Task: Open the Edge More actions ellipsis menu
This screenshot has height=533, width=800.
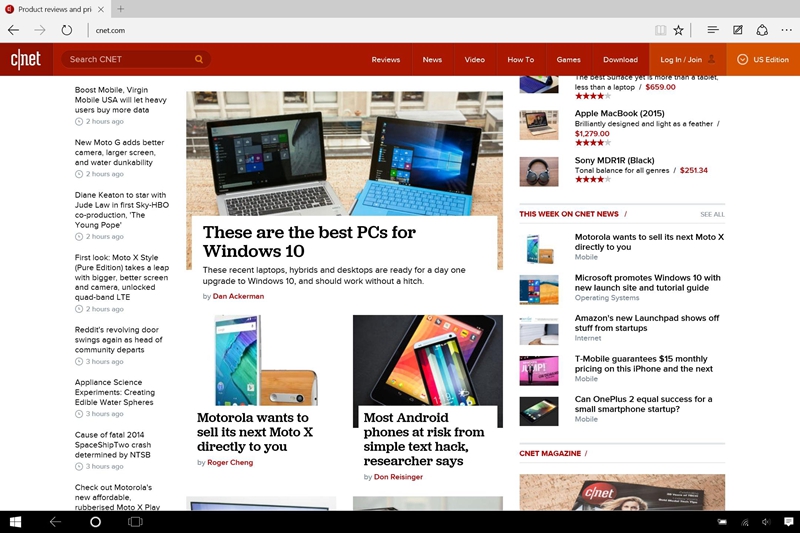Action: tap(786, 30)
